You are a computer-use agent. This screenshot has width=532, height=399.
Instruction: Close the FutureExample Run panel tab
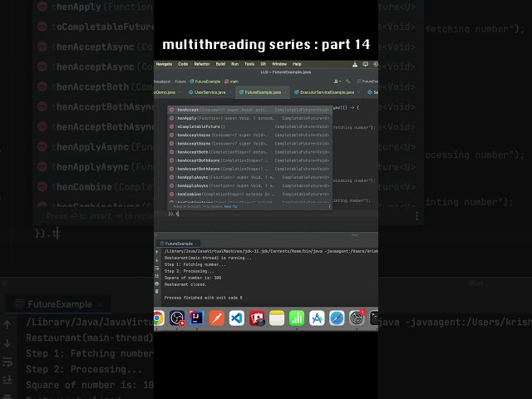pos(196,244)
